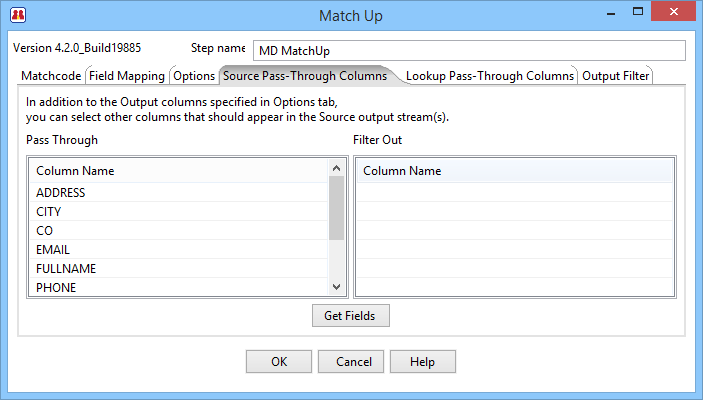703x400 pixels.
Task: Click the Match Up app icon in title bar
Action: (x=17, y=16)
